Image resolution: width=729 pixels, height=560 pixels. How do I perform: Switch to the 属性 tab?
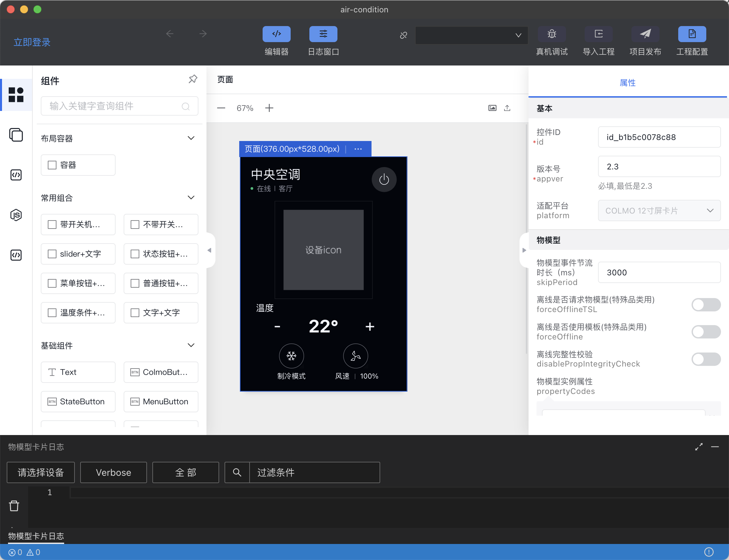coord(627,83)
